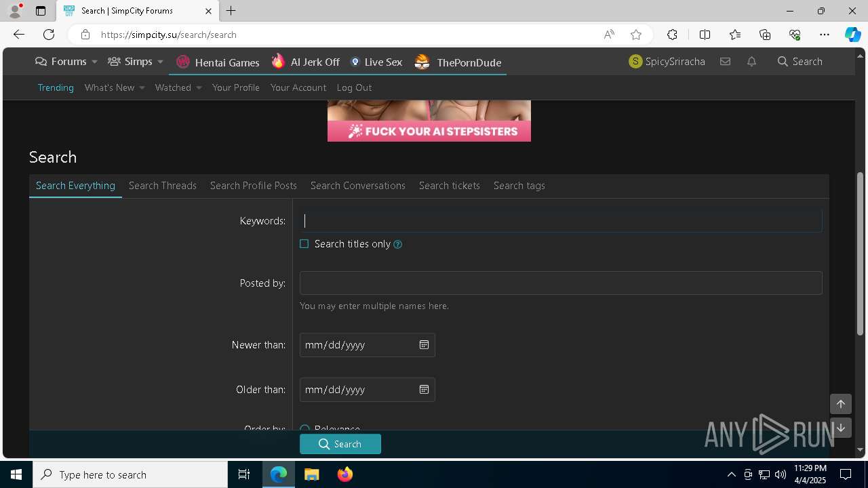
Task: Open Read aloud icon in address bar
Action: pyautogui.click(x=609, y=35)
